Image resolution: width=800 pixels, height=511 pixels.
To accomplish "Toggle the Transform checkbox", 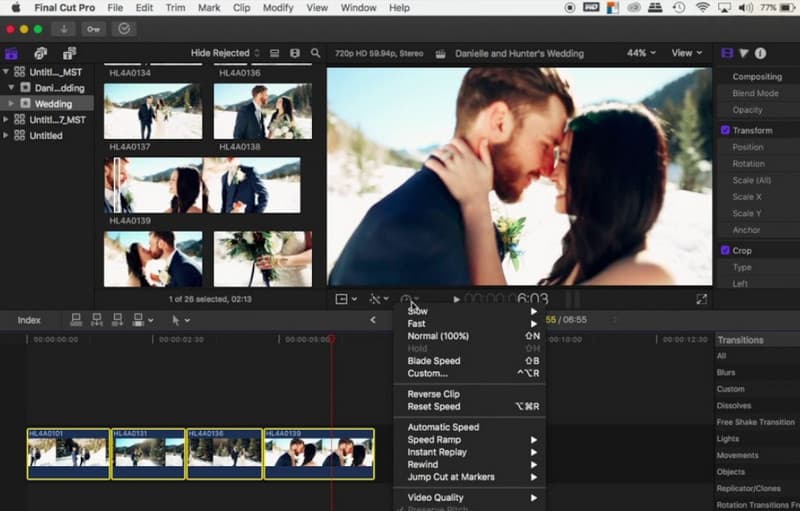I will coord(725,131).
